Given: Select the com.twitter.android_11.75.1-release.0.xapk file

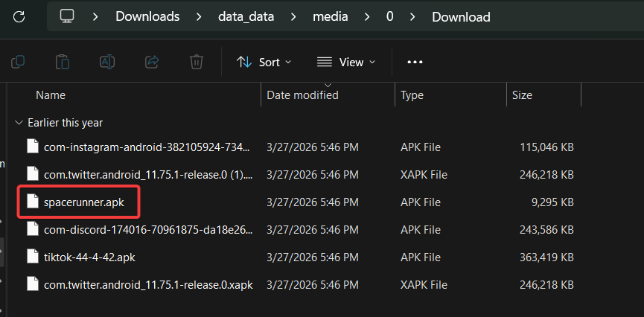Looking at the screenshot, I should [148, 284].
